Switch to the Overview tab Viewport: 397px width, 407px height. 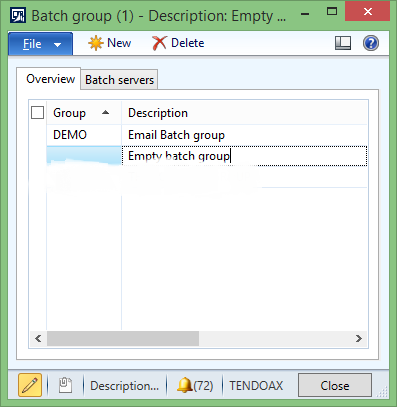coord(50,79)
